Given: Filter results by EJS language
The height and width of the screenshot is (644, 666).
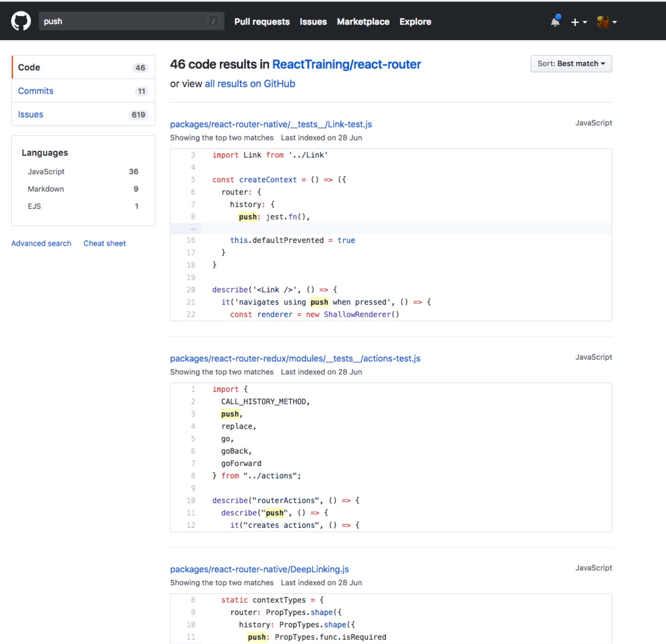Looking at the screenshot, I should coord(83,206).
